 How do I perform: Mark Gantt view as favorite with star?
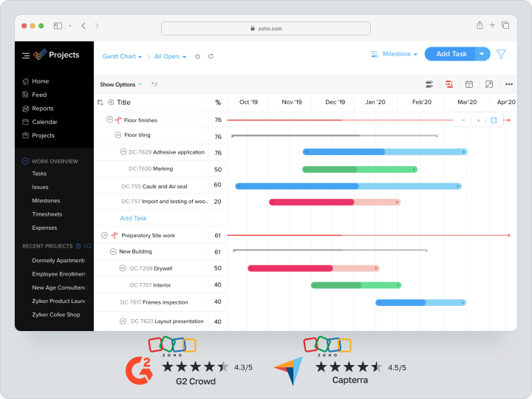(x=197, y=56)
